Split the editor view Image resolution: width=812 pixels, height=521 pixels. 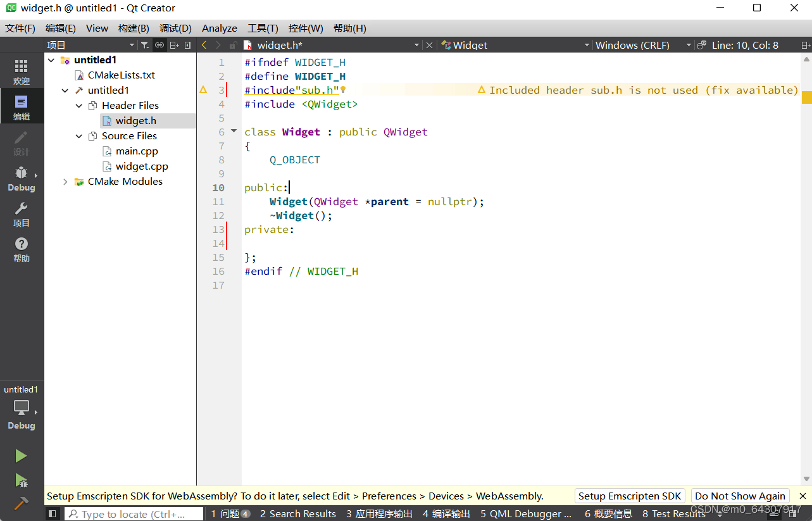pyautogui.click(x=806, y=45)
